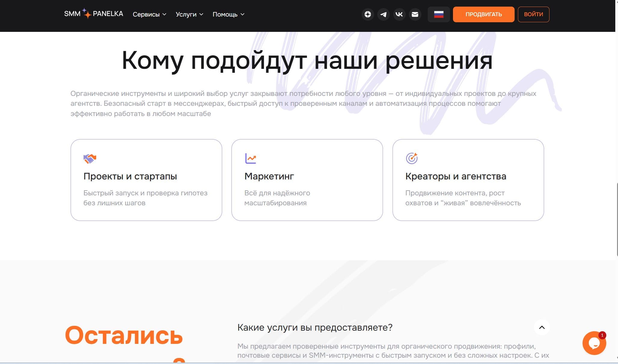Click the handshake icon on startups card
This screenshot has height=364, width=618.
point(90,158)
